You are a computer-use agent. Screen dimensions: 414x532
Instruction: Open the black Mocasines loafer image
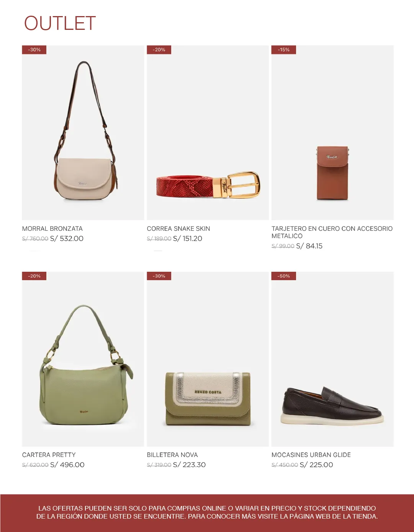[x=332, y=359]
